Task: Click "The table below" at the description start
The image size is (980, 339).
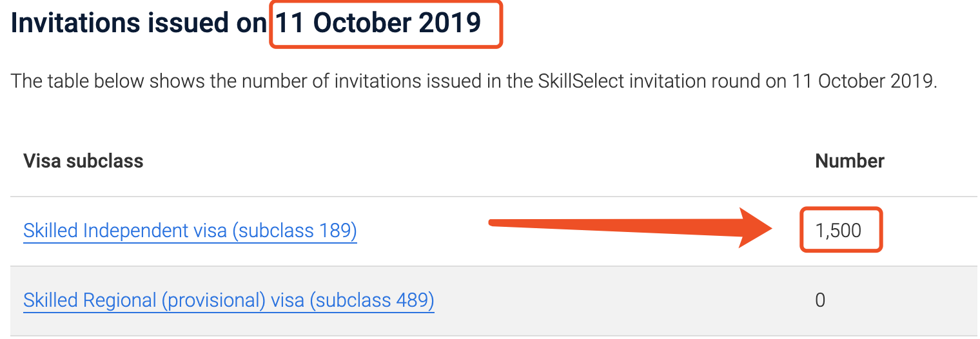Action: [75, 82]
